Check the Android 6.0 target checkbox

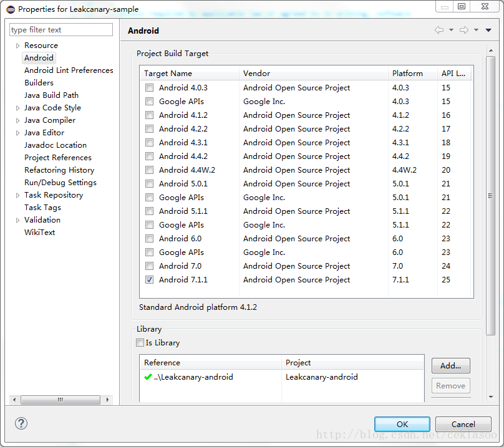[149, 238]
